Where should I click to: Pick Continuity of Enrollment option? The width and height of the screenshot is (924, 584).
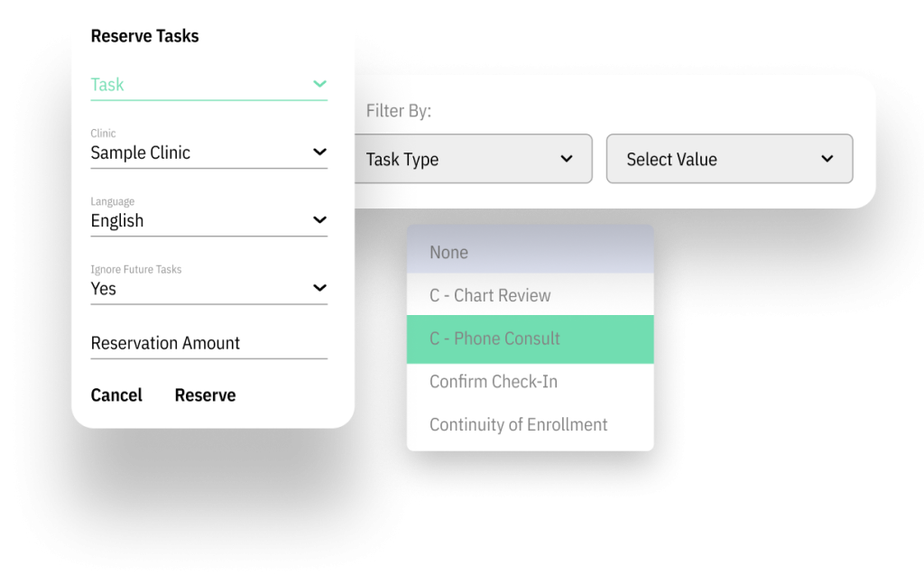point(530,424)
